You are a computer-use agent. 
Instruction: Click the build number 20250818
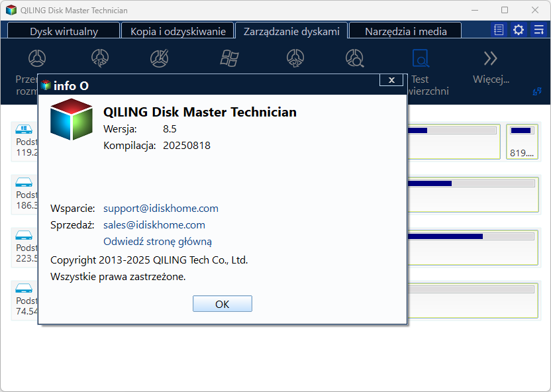click(x=187, y=146)
